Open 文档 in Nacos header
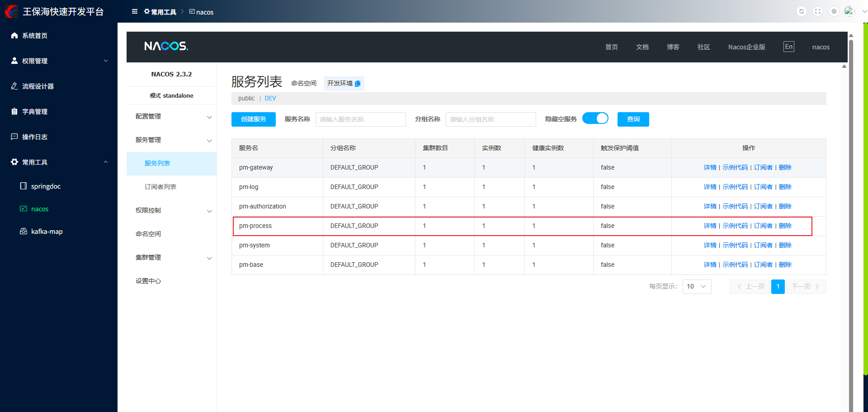Screen dimensions: 868x412 pyautogui.click(x=642, y=47)
